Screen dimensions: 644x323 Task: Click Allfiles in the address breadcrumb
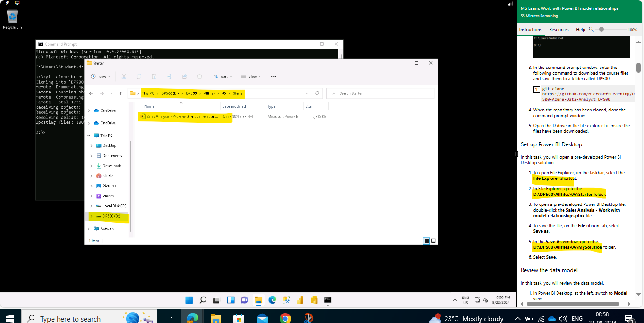(x=209, y=93)
